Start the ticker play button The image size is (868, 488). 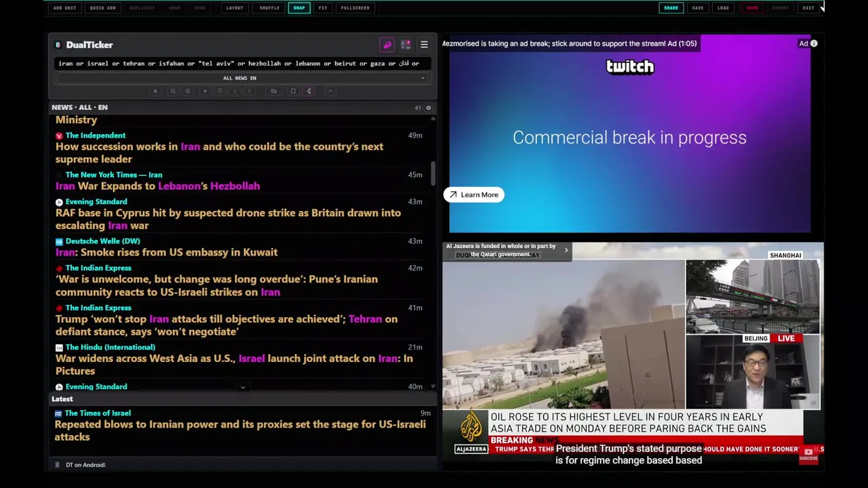point(205,91)
